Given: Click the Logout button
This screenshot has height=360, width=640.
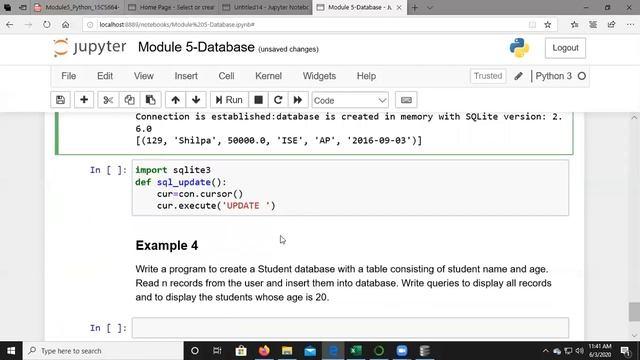Looking at the screenshot, I should click(x=565, y=48).
